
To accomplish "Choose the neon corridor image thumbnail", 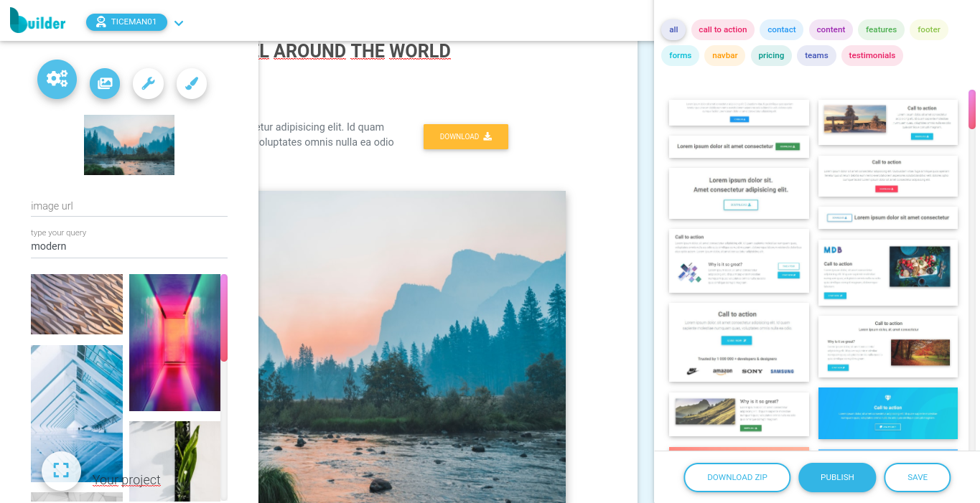I will (x=174, y=342).
